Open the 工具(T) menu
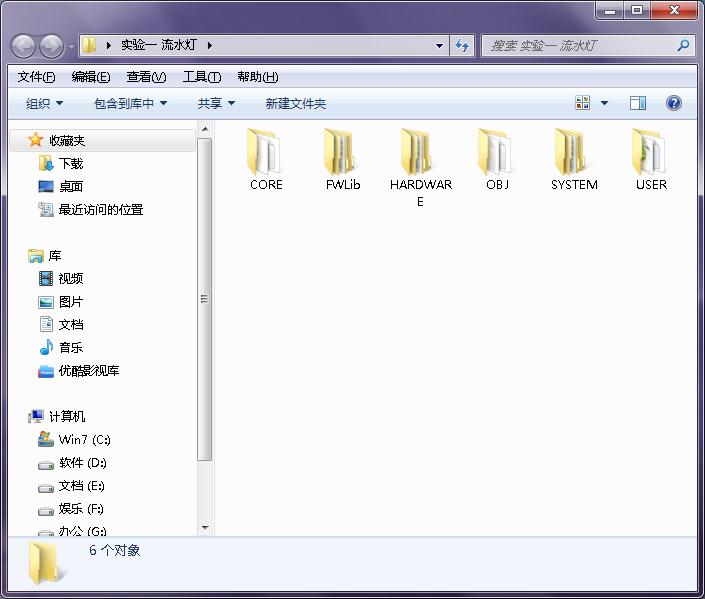Screen dimensions: 705x599 pos(202,77)
